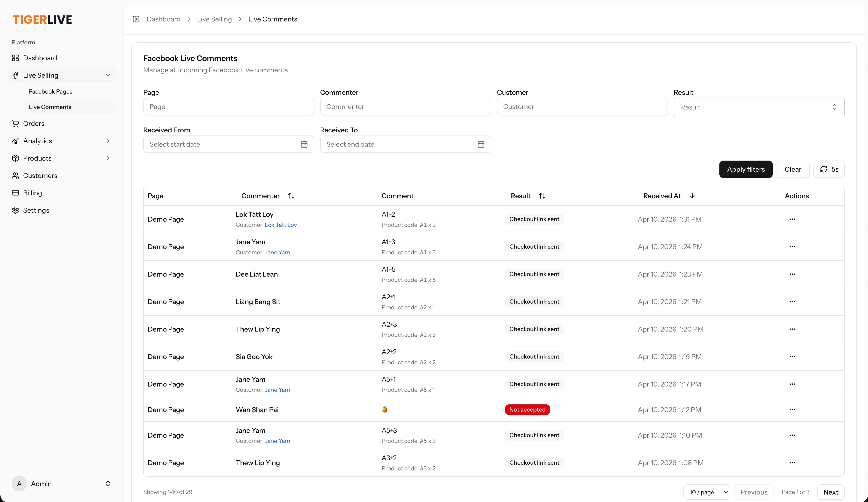Expand the Products menu chevron
This screenshot has width=868, height=502.
pos(108,158)
